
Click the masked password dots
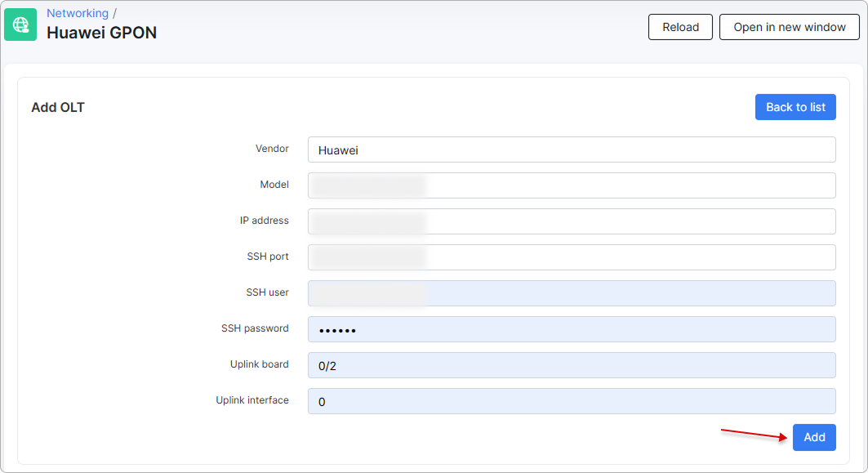(x=335, y=328)
